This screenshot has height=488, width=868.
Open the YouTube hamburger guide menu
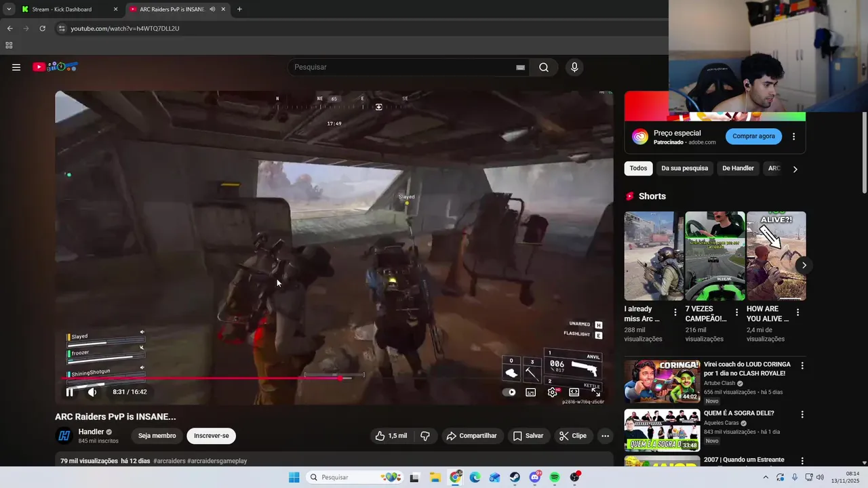pos(16,67)
